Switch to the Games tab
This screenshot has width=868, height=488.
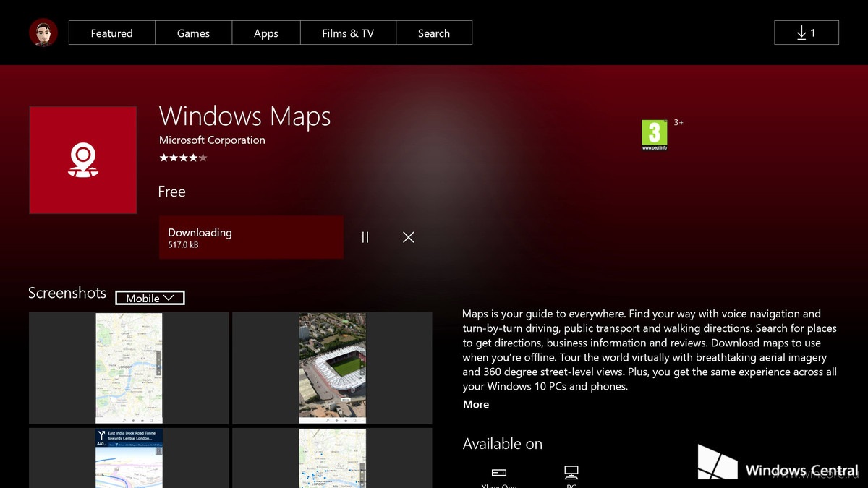coord(193,33)
